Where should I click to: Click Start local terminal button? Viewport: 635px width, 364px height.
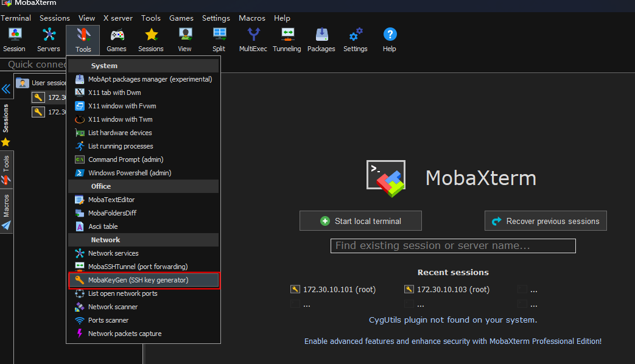[360, 221]
